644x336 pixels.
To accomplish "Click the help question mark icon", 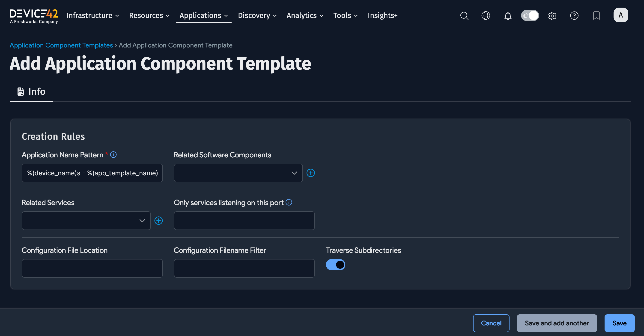I will pos(574,16).
